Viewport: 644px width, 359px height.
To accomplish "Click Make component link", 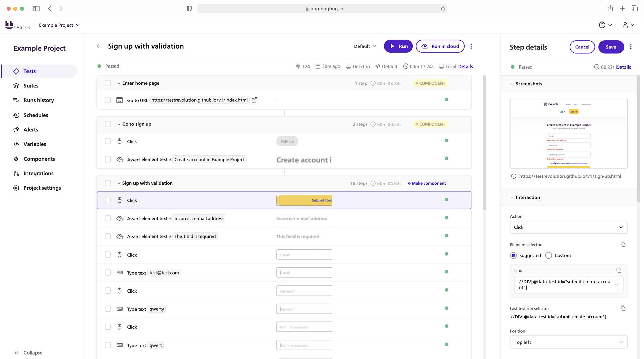I will [427, 183].
